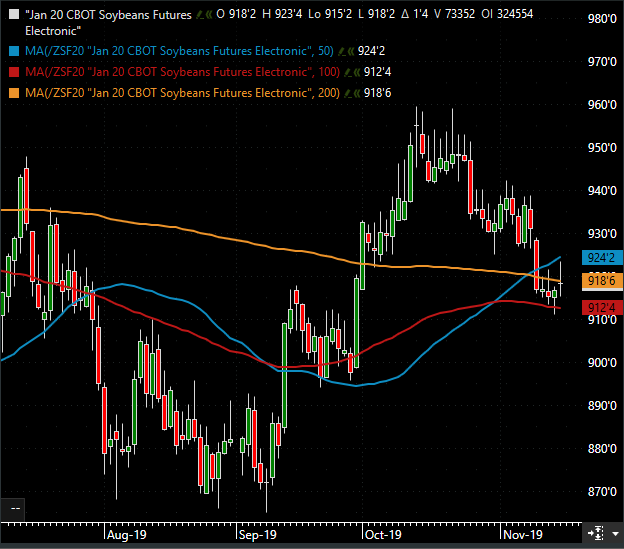Image resolution: width=624 pixels, height=549 pixels.
Task: Click the low value 'Lo 915'2'
Action: coord(330,14)
